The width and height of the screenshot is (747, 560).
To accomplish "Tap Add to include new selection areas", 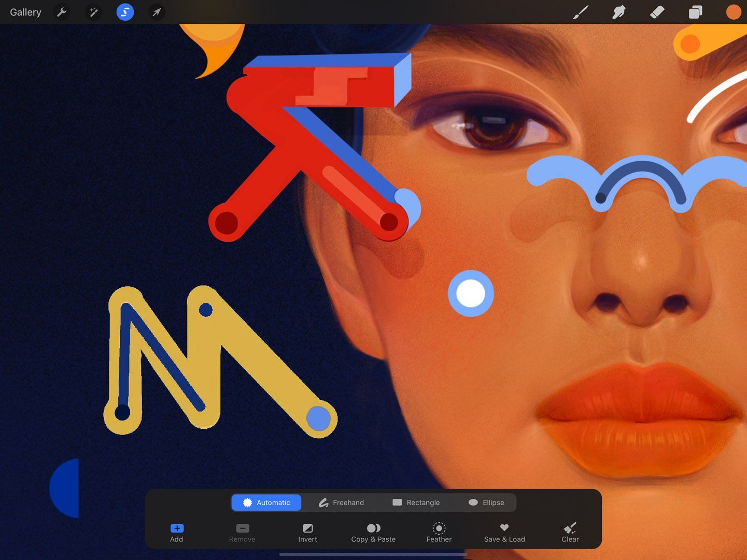I will tap(176, 533).
